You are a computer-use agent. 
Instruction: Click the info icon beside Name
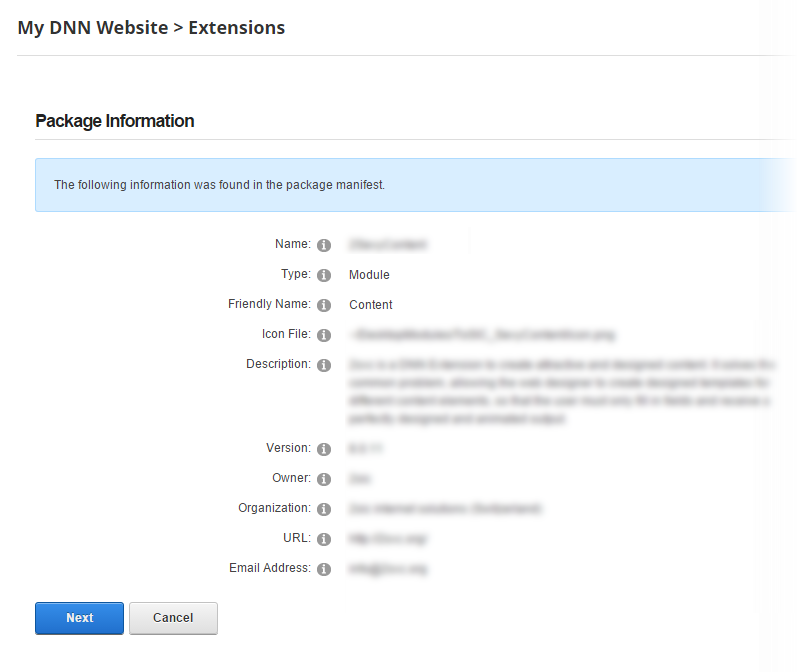(x=324, y=245)
